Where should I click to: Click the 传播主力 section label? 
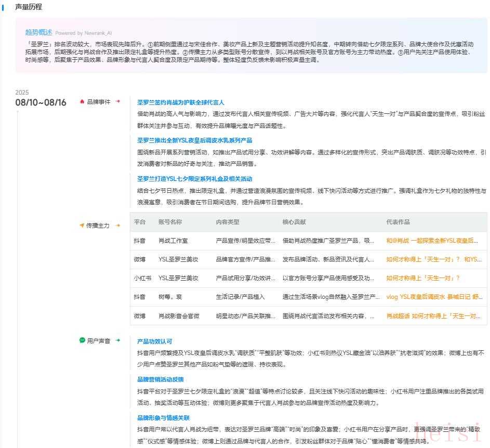point(98,226)
